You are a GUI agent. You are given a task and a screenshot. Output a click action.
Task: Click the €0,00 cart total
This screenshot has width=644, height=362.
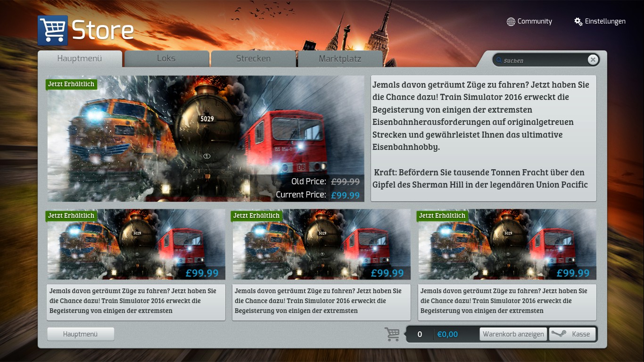[447, 334]
